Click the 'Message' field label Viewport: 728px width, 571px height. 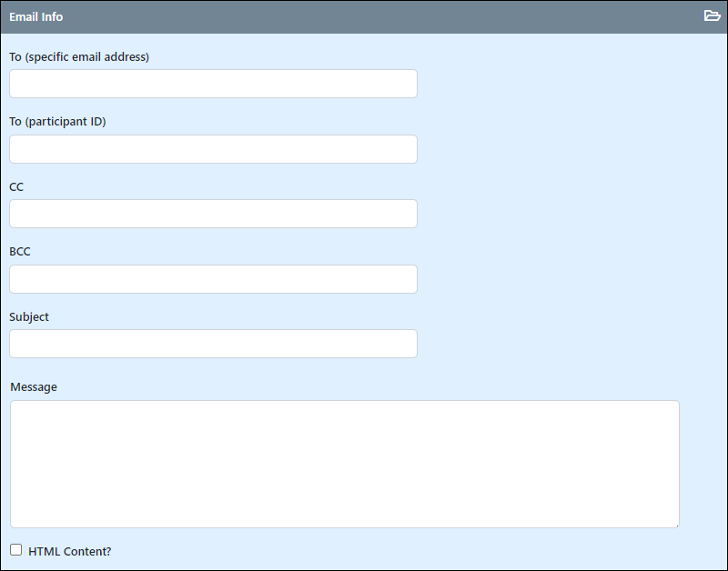click(34, 386)
